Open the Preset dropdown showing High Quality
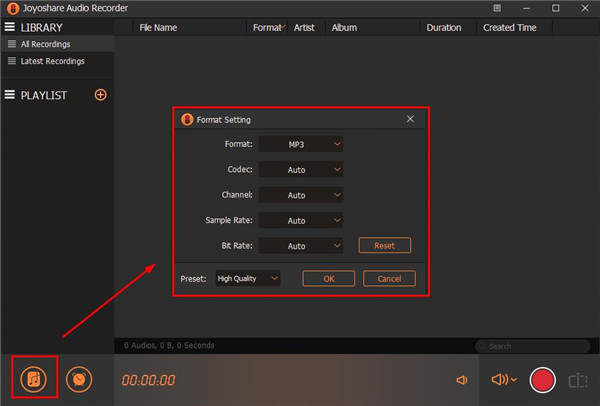The height and width of the screenshot is (406, 600). pyautogui.click(x=248, y=279)
